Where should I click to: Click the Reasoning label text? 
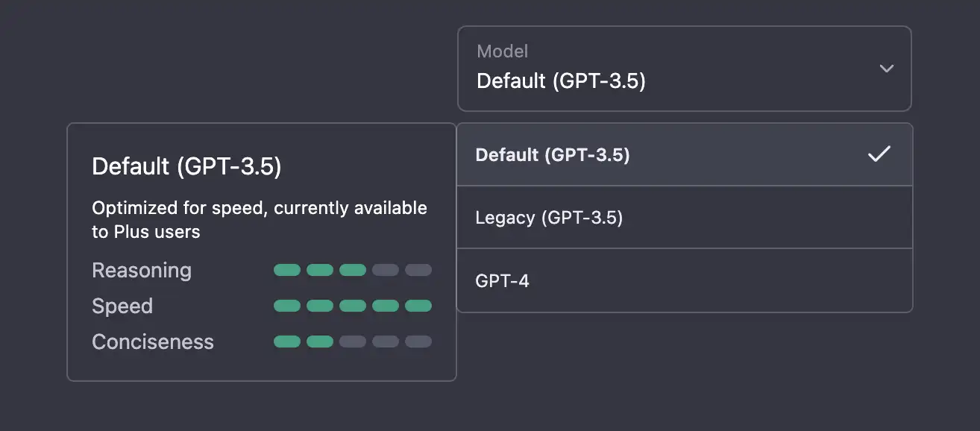click(142, 270)
